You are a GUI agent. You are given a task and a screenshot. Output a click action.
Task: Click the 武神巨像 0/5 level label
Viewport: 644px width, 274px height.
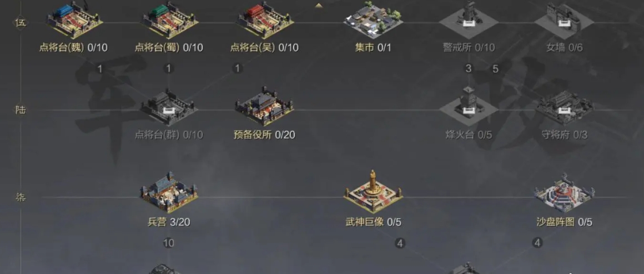click(373, 222)
